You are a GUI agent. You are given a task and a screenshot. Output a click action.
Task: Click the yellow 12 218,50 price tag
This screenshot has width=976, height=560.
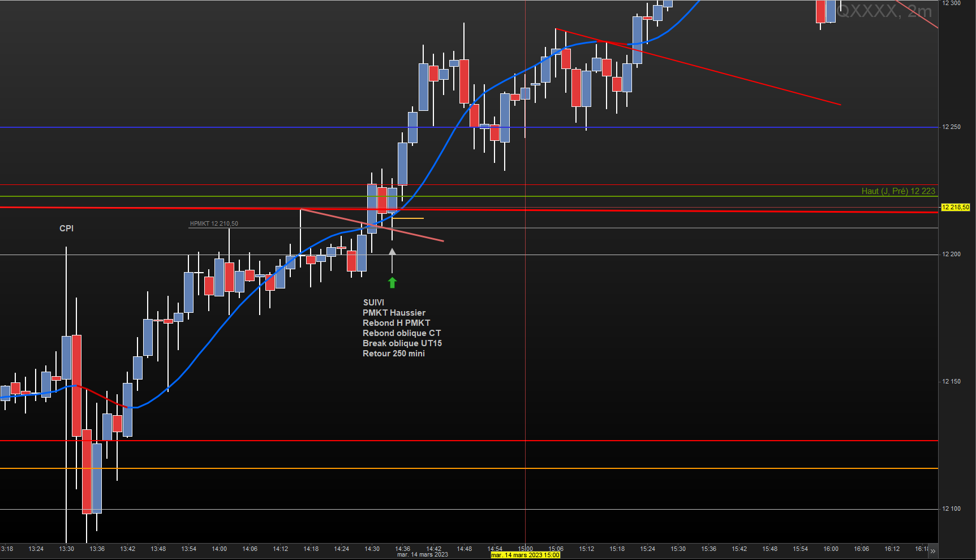[x=955, y=207]
